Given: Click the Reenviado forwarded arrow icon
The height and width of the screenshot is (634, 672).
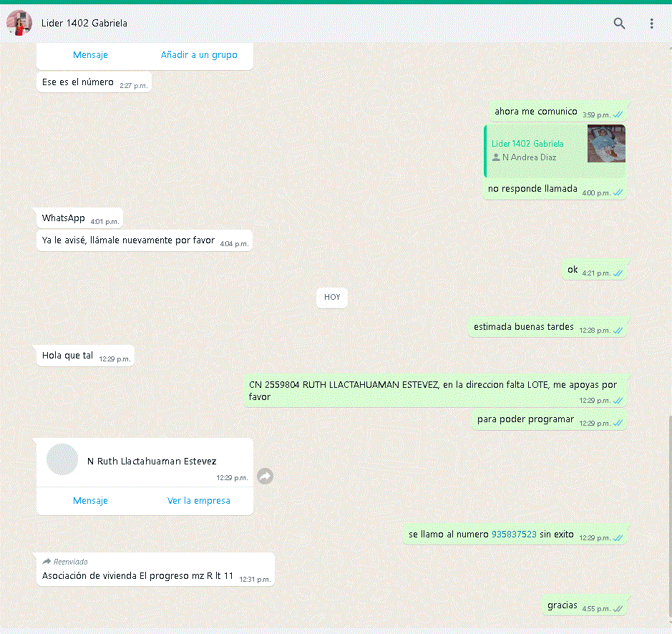Looking at the screenshot, I should [x=47, y=562].
